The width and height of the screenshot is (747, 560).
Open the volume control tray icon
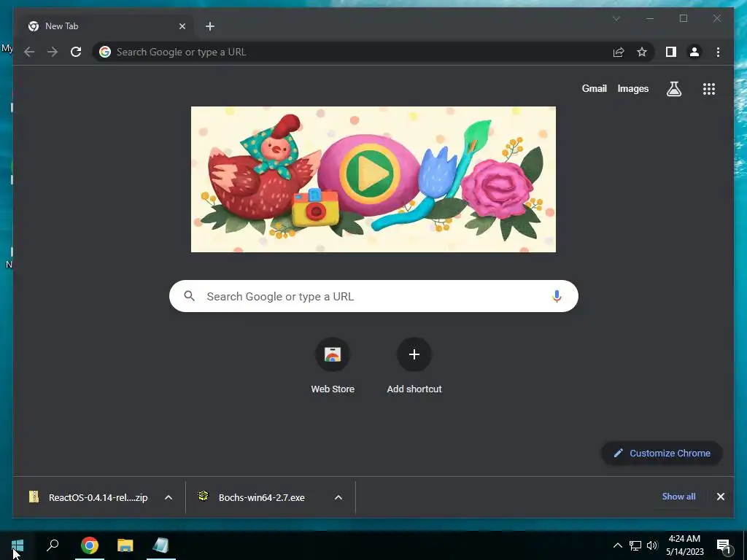[652, 545]
